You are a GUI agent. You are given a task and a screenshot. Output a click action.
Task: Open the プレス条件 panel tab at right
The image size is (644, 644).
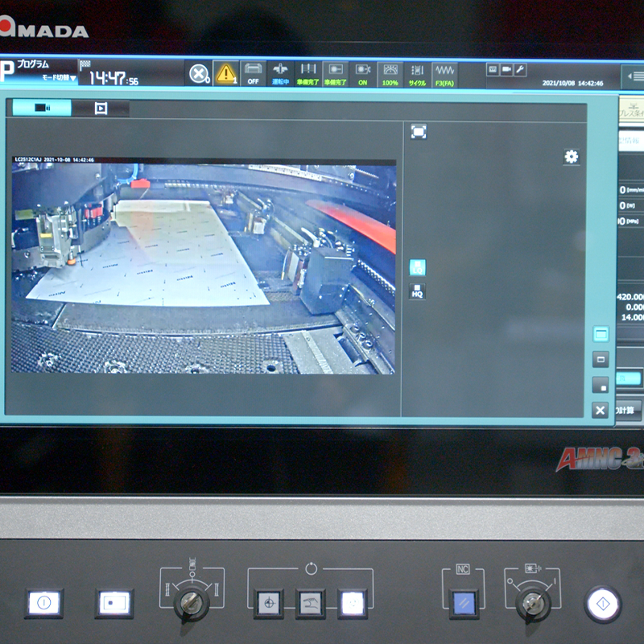coord(632,110)
